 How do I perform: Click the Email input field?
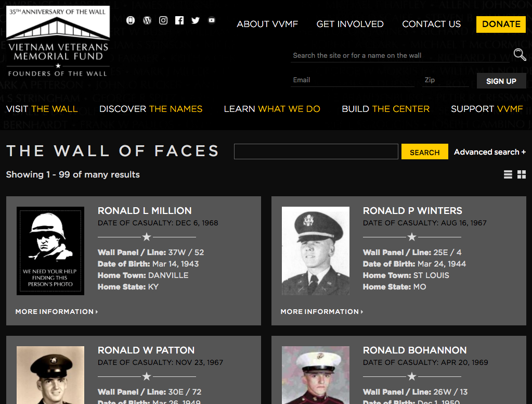353,80
